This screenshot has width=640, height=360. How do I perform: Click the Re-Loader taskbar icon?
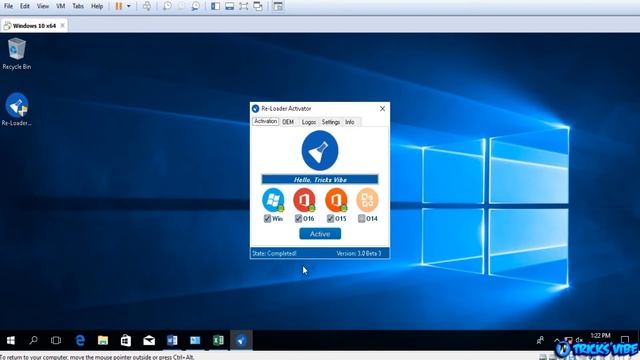241,340
